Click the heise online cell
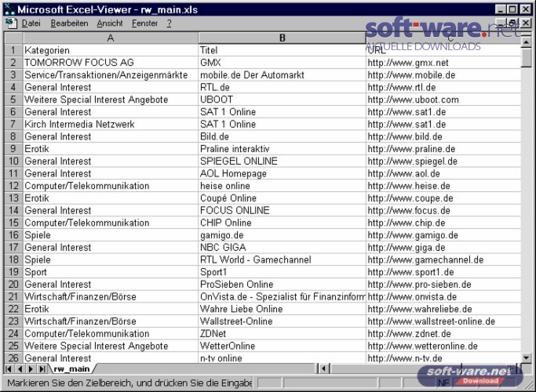The width and height of the screenshot is (536, 392). click(x=282, y=186)
